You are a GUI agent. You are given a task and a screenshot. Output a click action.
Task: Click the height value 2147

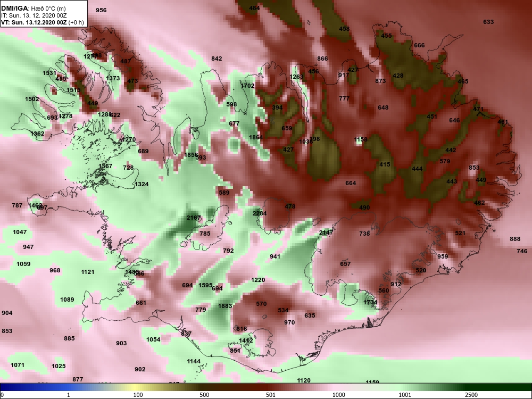pos(326,232)
